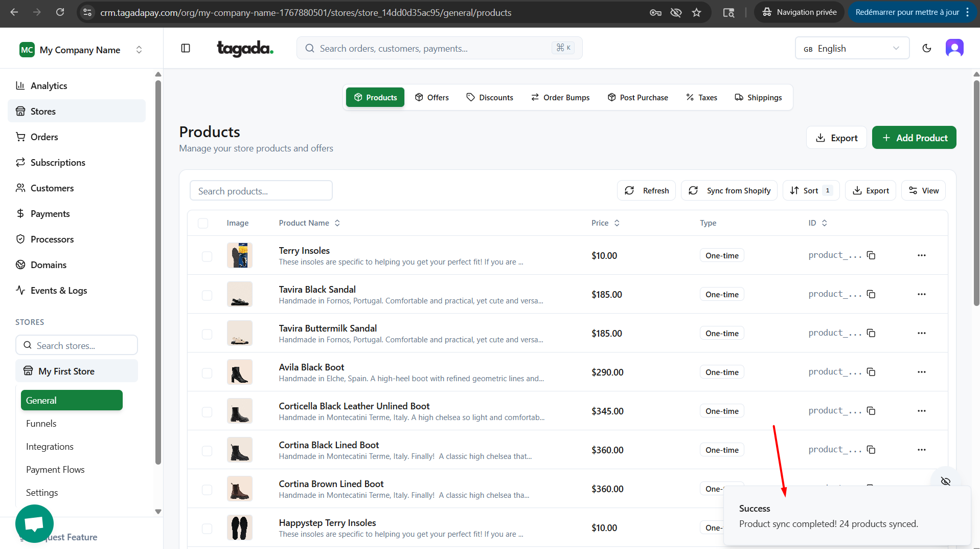The width and height of the screenshot is (980, 549).
Task: Switch to the Discounts tab
Action: [490, 97]
